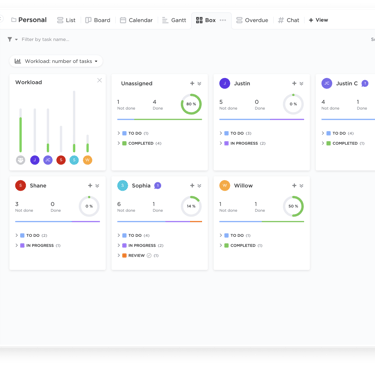This screenshot has width=375, height=366.
Task: Open Workload: number of tasks dropdown
Action: click(56, 61)
